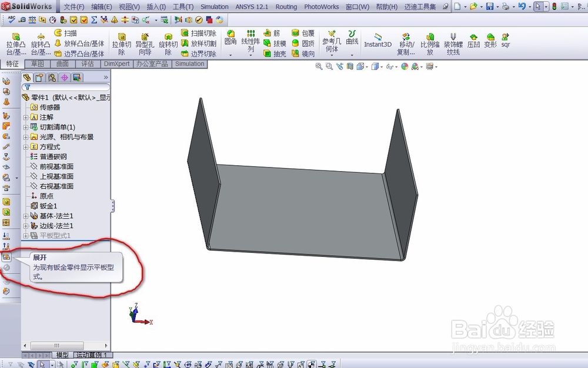The height and width of the screenshot is (368, 588).
Task: Click the Revolved Cut (旋转切除) tool
Action: click(168, 44)
